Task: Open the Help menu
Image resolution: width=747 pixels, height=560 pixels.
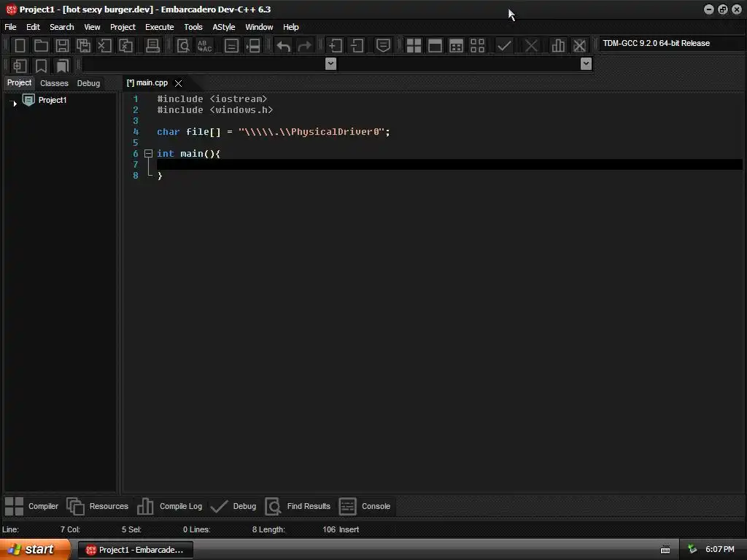Action: click(290, 27)
